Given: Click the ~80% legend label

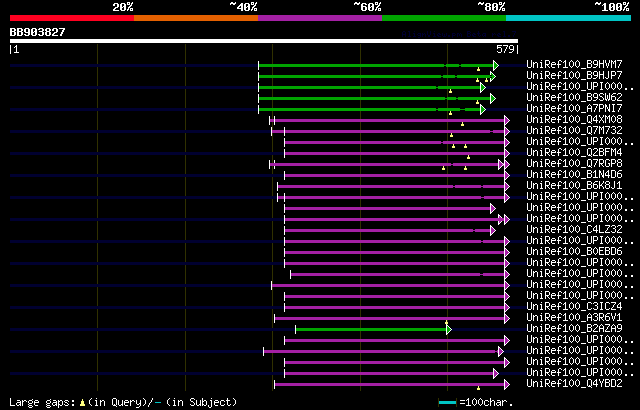Looking at the screenshot, I should tap(491, 7).
